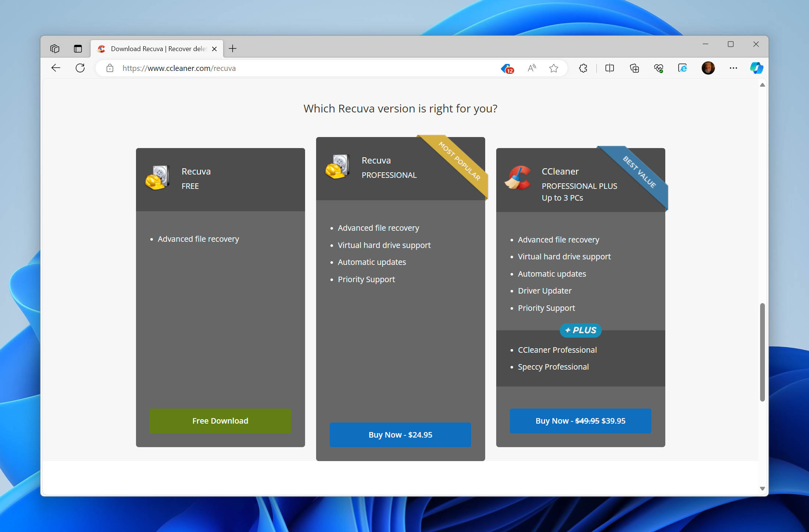Click 'Speccy Professional' list item

(x=553, y=367)
